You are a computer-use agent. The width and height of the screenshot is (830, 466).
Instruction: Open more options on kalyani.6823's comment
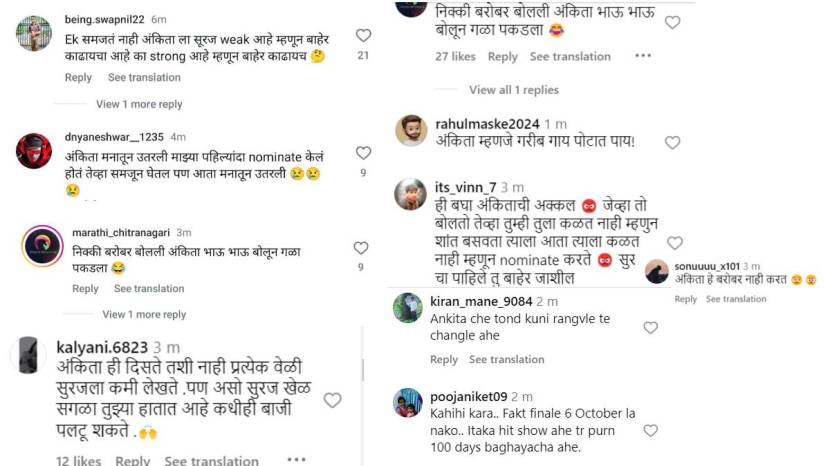coord(296,461)
